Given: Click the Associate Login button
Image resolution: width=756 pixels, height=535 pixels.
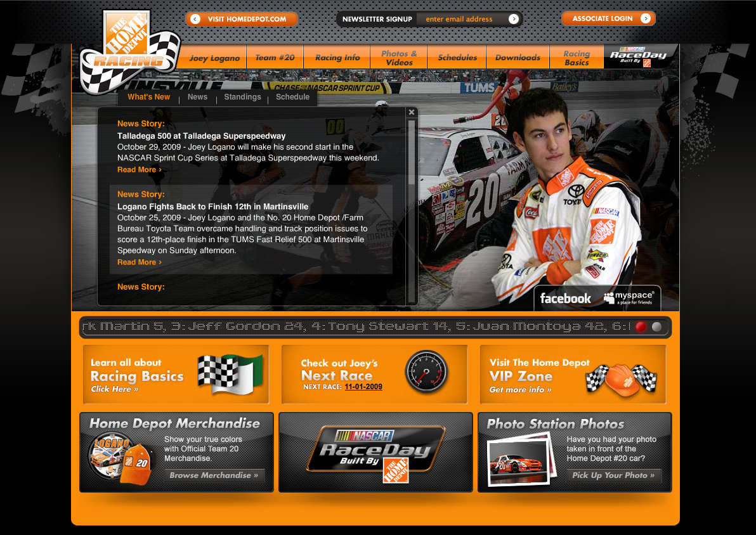Looking at the screenshot, I should tap(608, 18).
